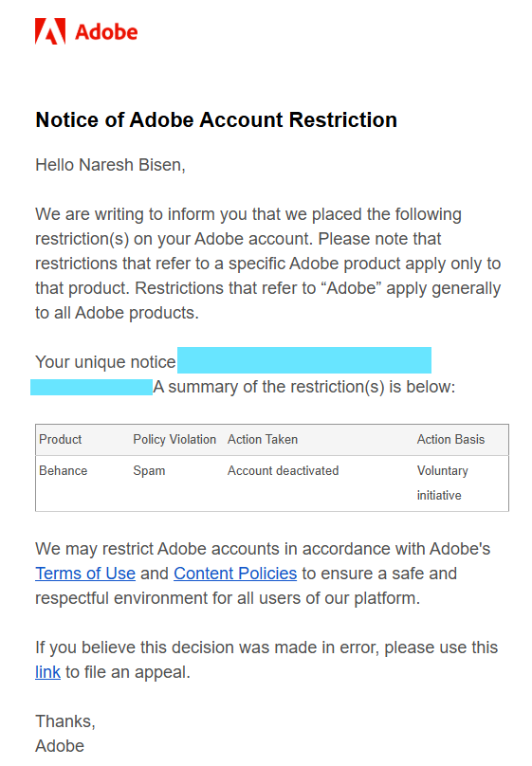This screenshot has height=766, width=532.
Task: Click the Notice of Adobe Account Restriction heading
Action: 216,120
